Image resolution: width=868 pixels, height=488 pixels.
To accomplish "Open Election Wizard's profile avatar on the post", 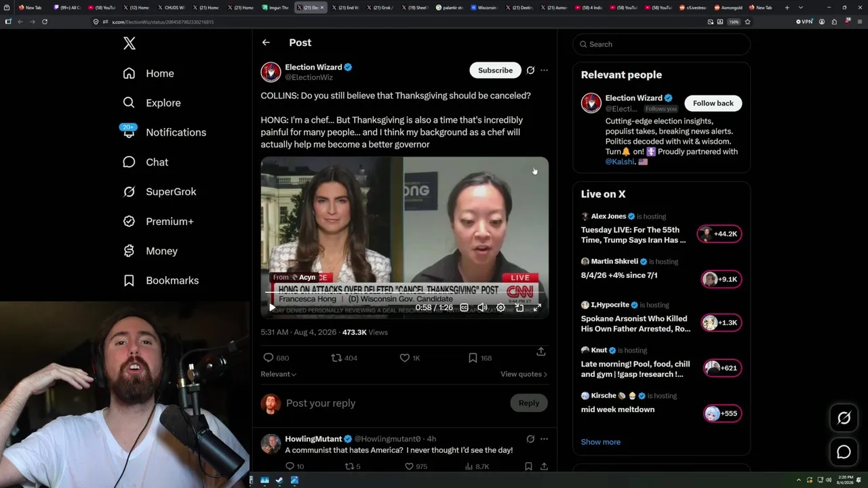I will coord(271,72).
